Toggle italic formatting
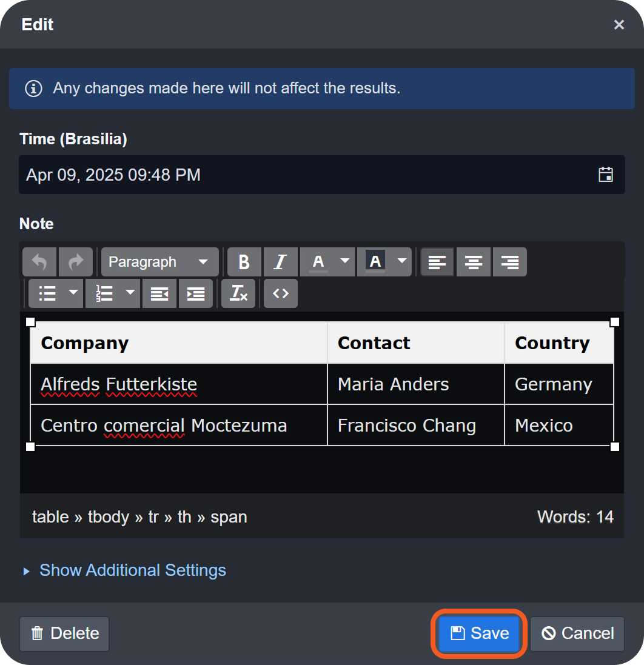The image size is (644, 665). (280, 262)
